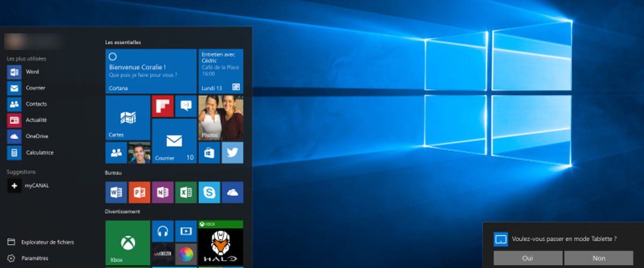Open the Excel tile
644x268 pixels.
pyautogui.click(x=186, y=192)
